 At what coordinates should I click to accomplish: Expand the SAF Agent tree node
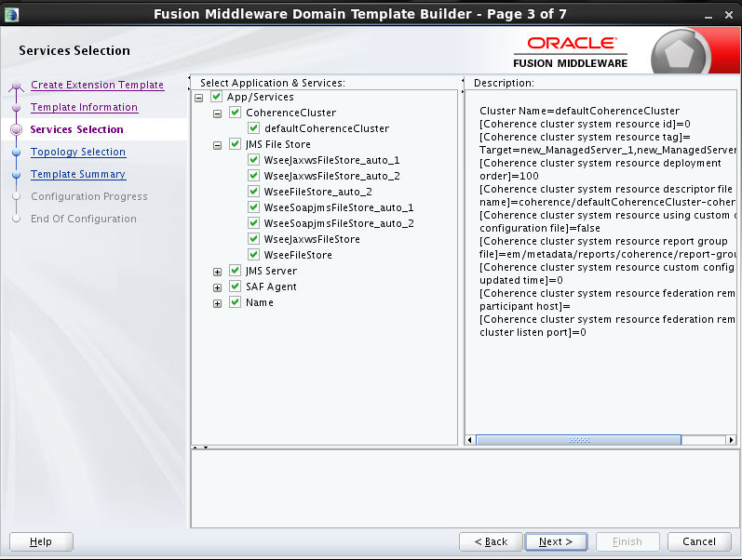(217, 287)
